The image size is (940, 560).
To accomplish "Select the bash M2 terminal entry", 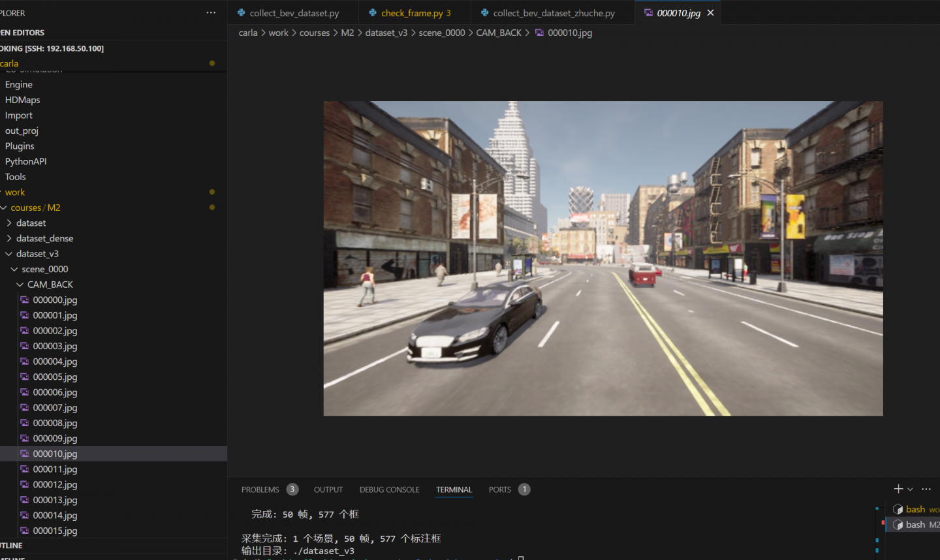I will pyautogui.click(x=916, y=525).
